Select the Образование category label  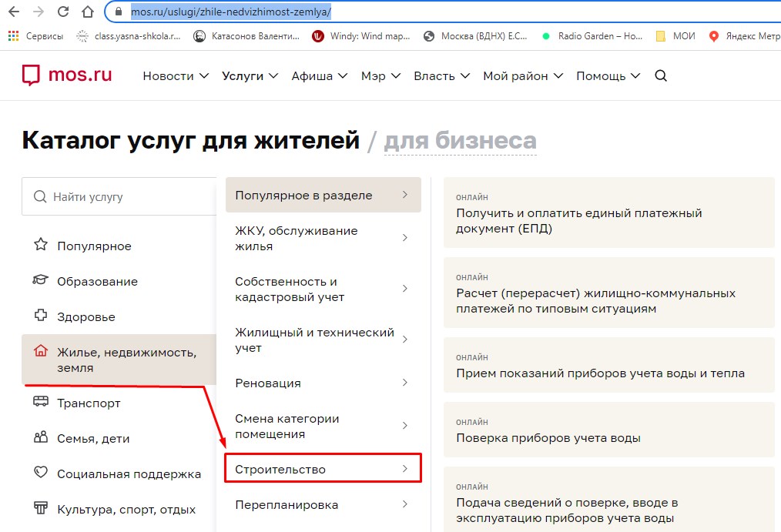click(97, 281)
